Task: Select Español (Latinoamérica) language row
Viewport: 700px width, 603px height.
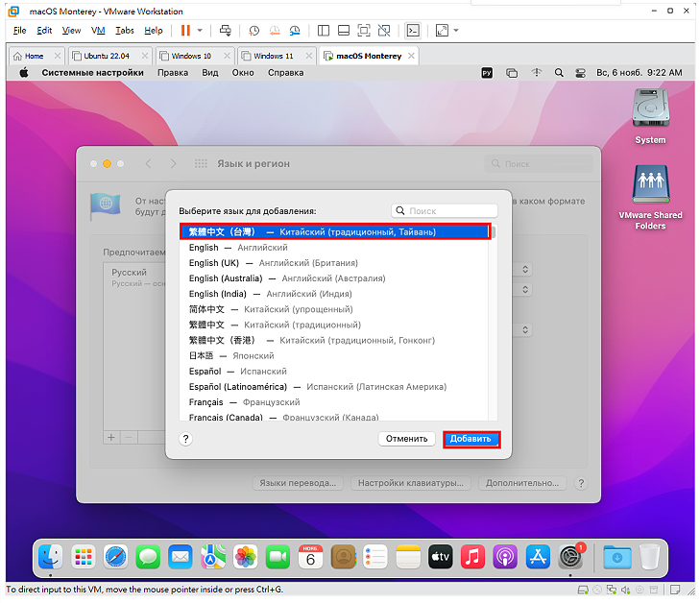Action: click(x=334, y=387)
